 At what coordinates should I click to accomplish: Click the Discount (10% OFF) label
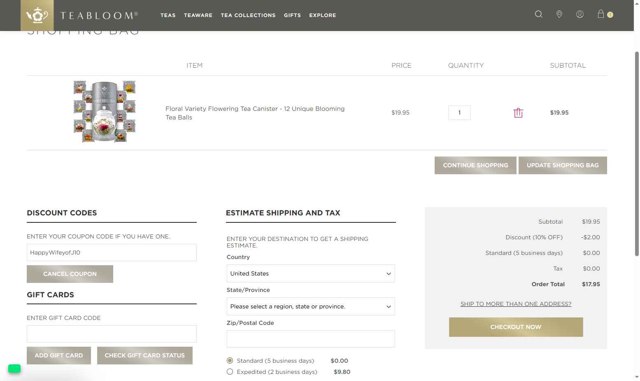[534, 237]
